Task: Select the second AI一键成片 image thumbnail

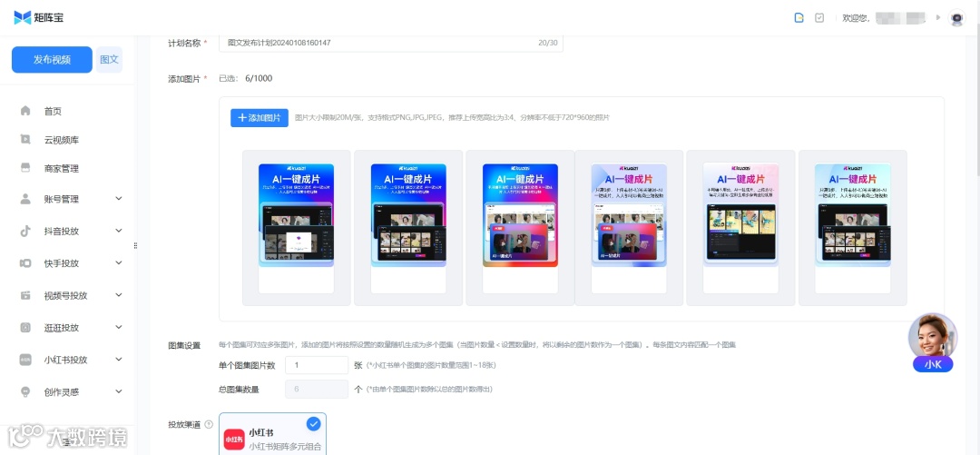Action: tap(408, 228)
